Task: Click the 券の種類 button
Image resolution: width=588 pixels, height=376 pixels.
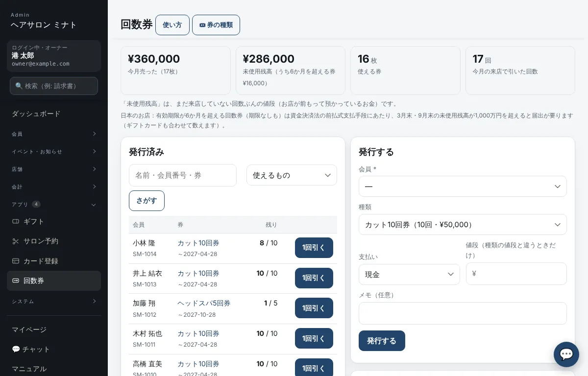Action: pos(216,25)
